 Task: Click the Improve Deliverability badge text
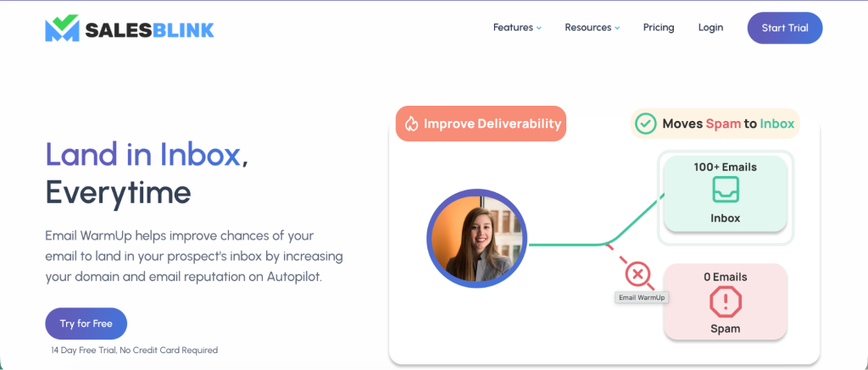tap(492, 124)
